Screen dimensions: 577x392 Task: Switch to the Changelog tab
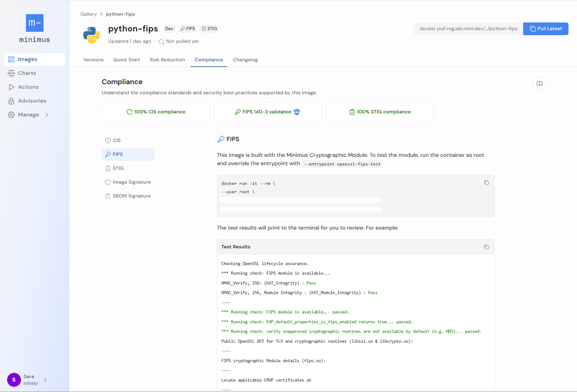click(x=245, y=60)
